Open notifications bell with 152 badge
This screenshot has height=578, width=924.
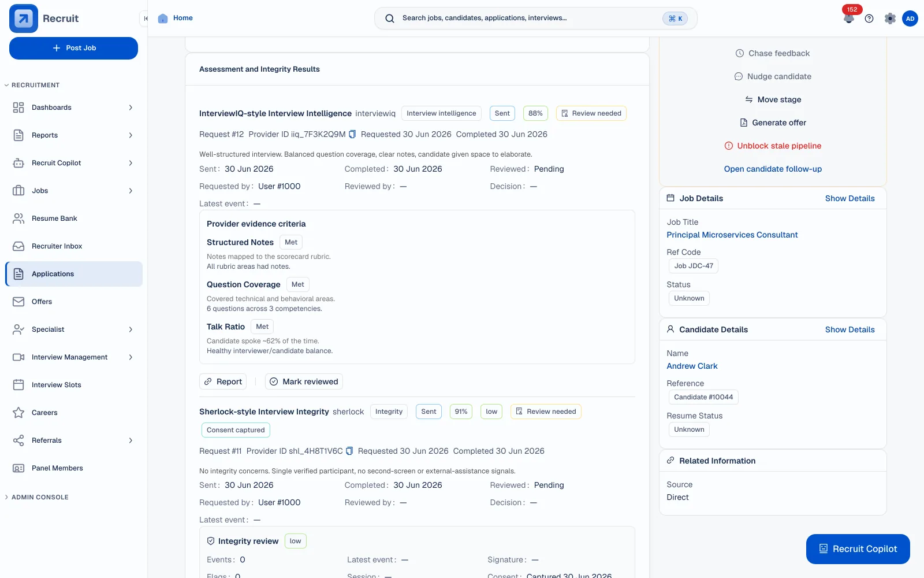pos(848,18)
